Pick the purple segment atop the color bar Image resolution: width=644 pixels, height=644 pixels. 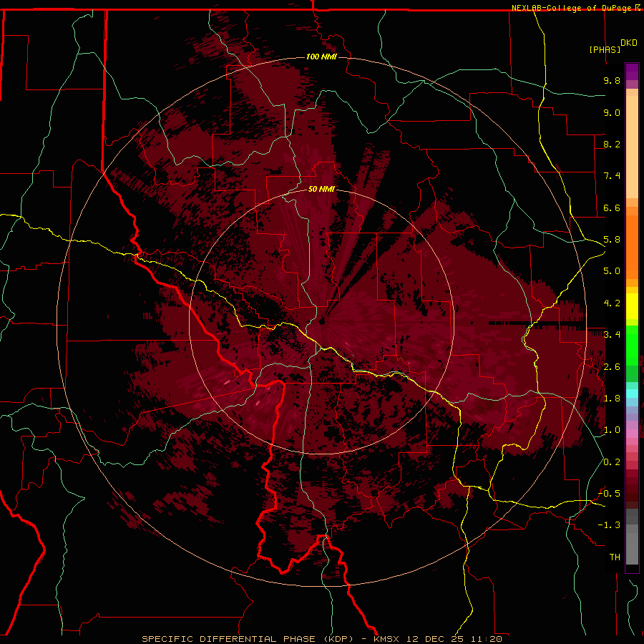click(632, 72)
